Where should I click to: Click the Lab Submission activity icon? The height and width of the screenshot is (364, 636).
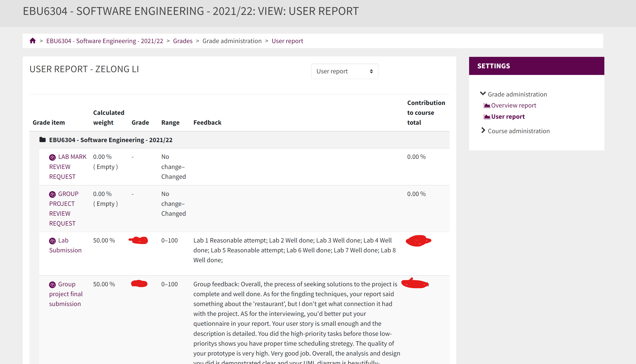point(52,240)
